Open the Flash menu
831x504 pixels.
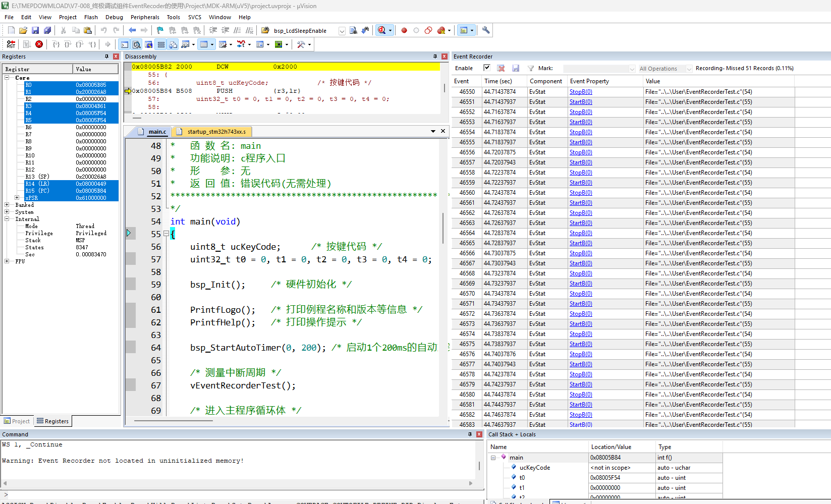[x=91, y=17]
